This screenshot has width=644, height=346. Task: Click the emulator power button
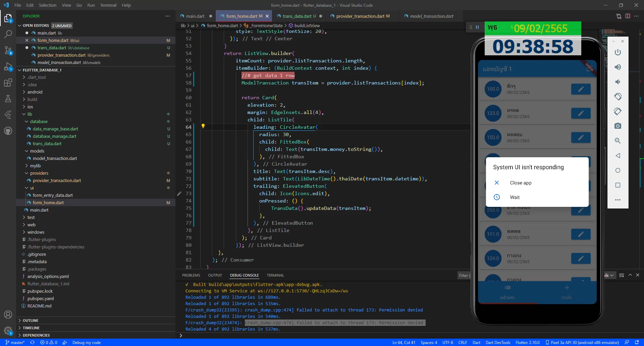tap(618, 52)
